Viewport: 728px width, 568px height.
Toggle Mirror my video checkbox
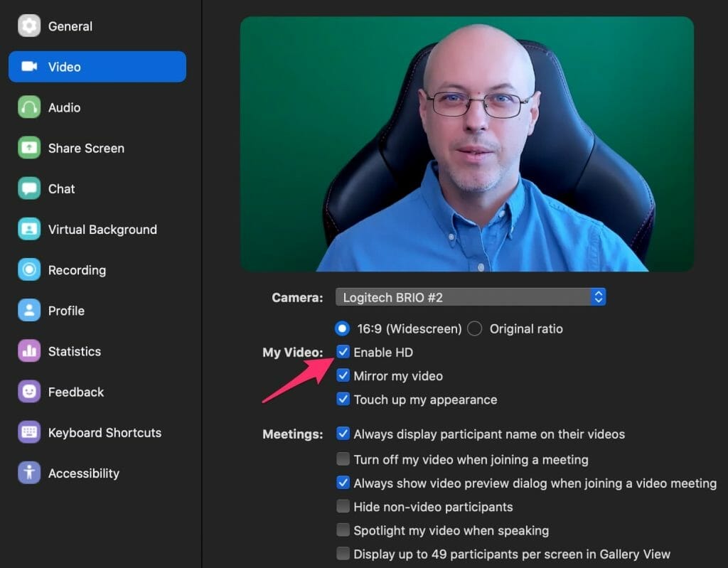(343, 375)
